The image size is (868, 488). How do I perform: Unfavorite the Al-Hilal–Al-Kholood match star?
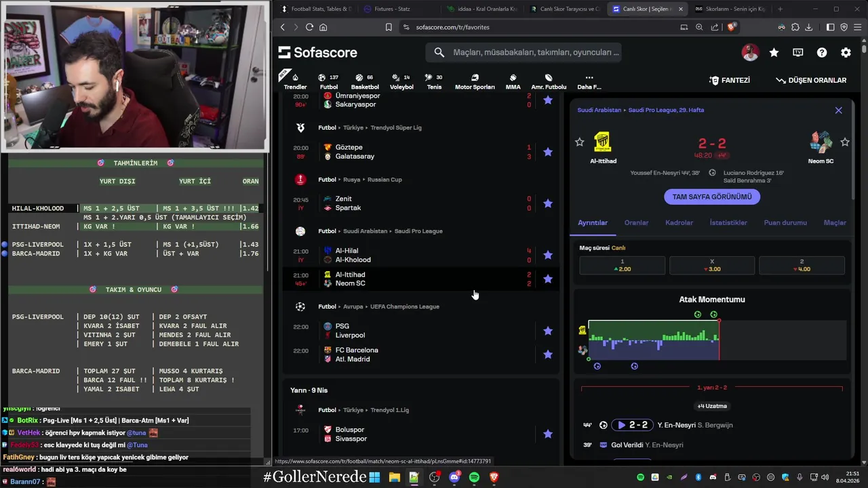click(x=548, y=255)
